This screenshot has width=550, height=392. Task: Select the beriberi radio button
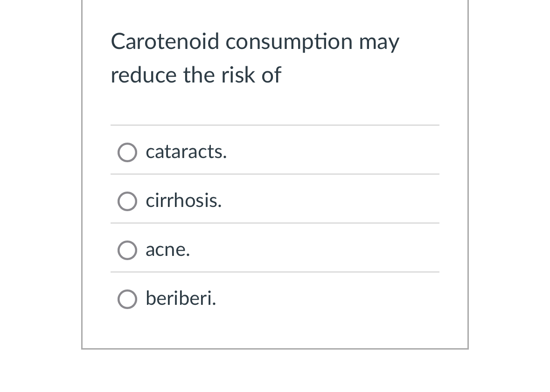pyautogui.click(x=127, y=299)
